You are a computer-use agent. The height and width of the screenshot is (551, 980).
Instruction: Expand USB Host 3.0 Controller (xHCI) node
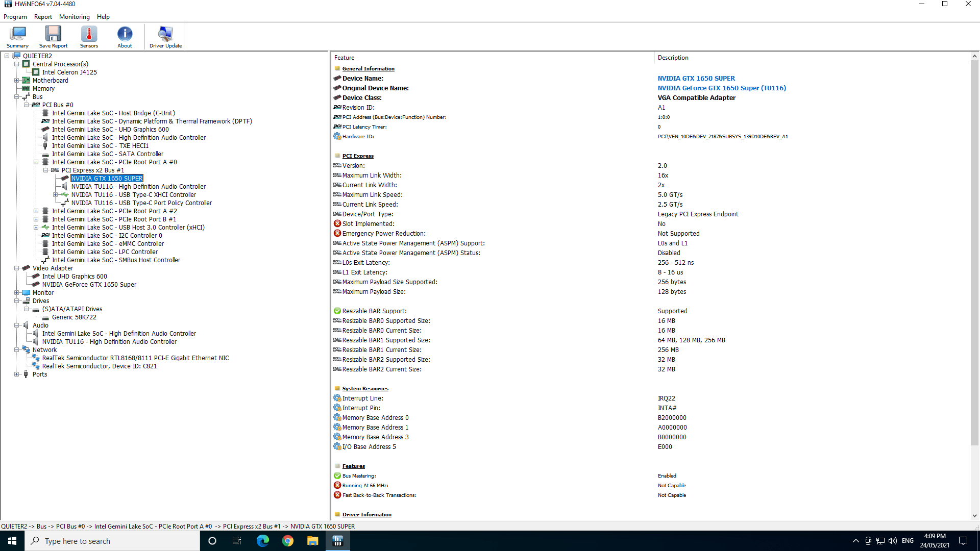click(x=36, y=228)
